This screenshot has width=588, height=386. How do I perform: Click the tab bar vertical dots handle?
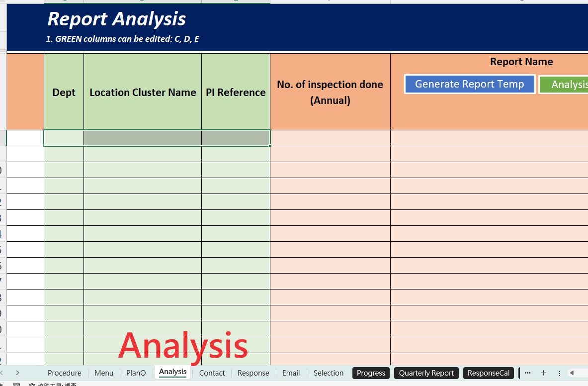click(x=560, y=373)
